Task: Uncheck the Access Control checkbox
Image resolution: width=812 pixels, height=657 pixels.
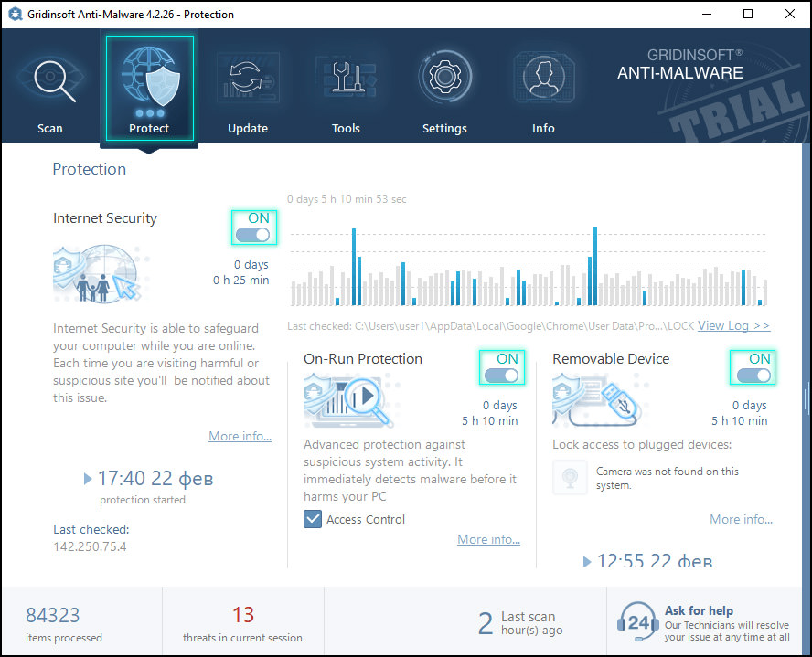Action: coord(313,519)
